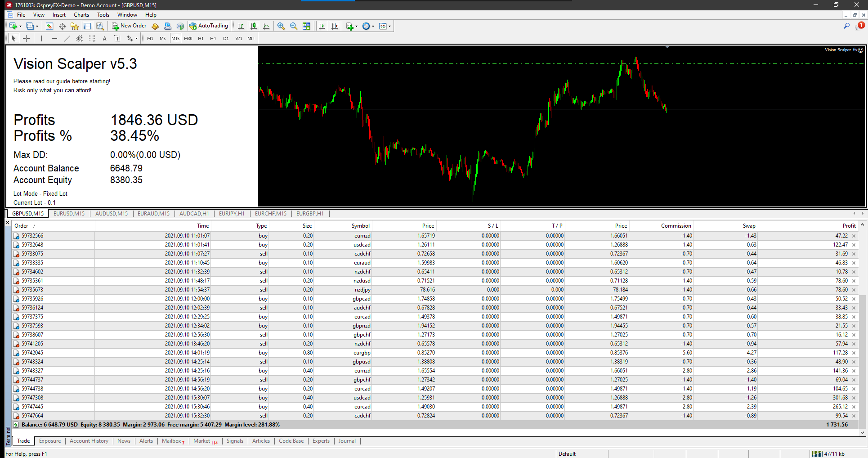
Task: Toggle the Chart Auto Scroll button
Action: click(322, 26)
